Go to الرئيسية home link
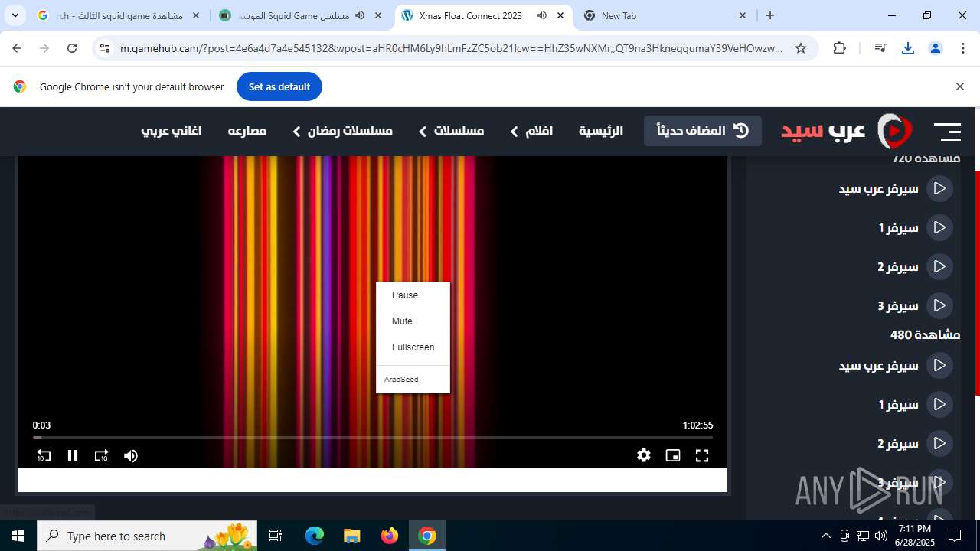Image resolution: width=980 pixels, height=551 pixels. click(x=601, y=131)
